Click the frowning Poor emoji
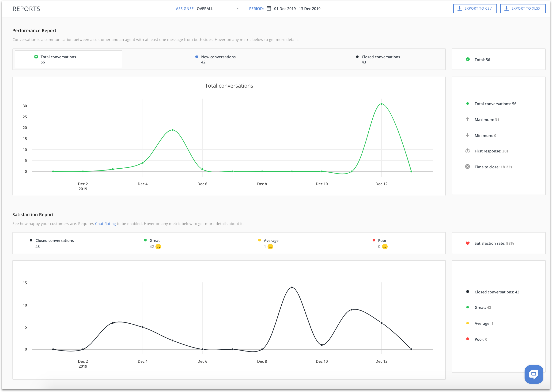 click(x=385, y=247)
